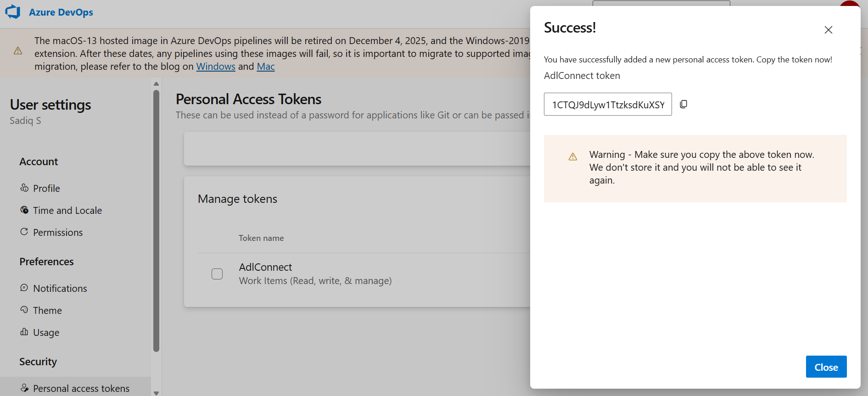Image resolution: width=868 pixels, height=396 pixels.
Task: Dismiss the Success dialog with X
Action: pyautogui.click(x=828, y=30)
